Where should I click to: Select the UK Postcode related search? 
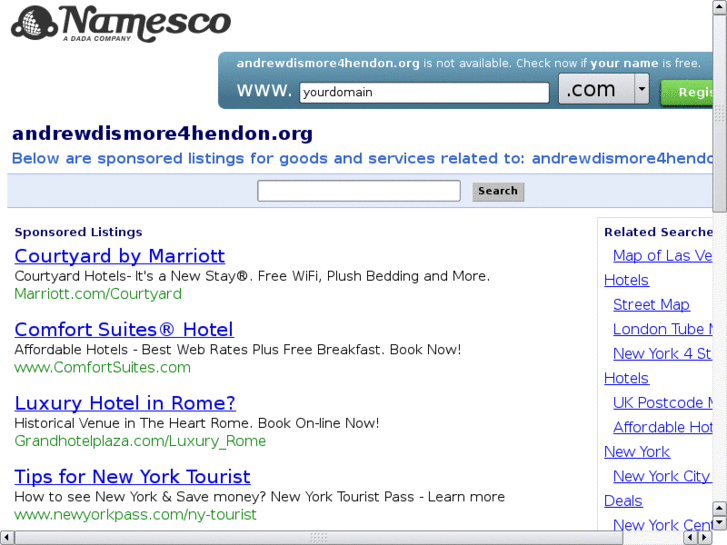(663, 403)
